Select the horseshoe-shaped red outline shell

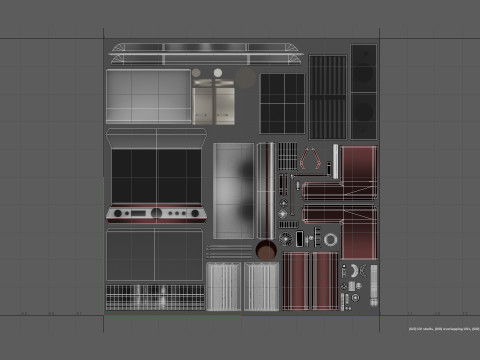[310, 158]
